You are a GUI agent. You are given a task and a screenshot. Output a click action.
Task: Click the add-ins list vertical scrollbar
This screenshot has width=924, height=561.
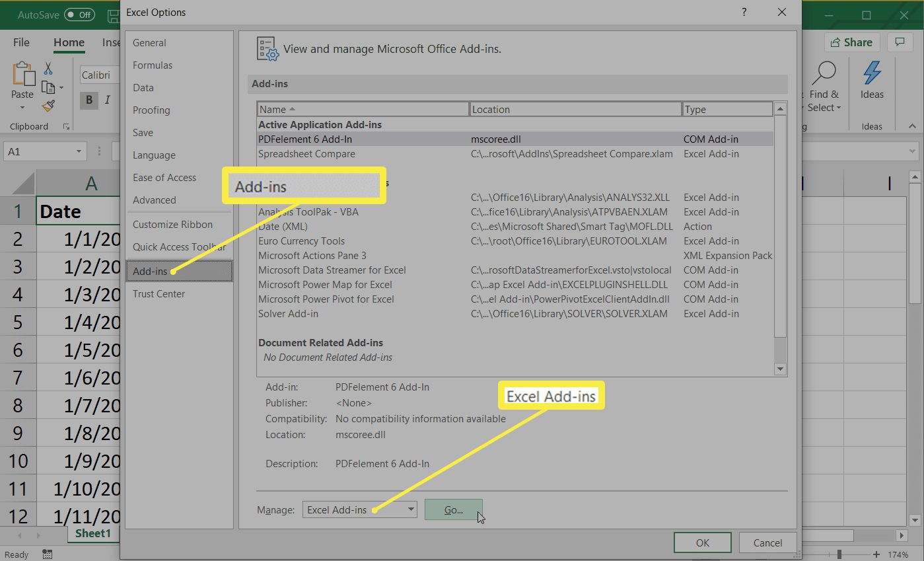pyautogui.click(x=780, y=239)
